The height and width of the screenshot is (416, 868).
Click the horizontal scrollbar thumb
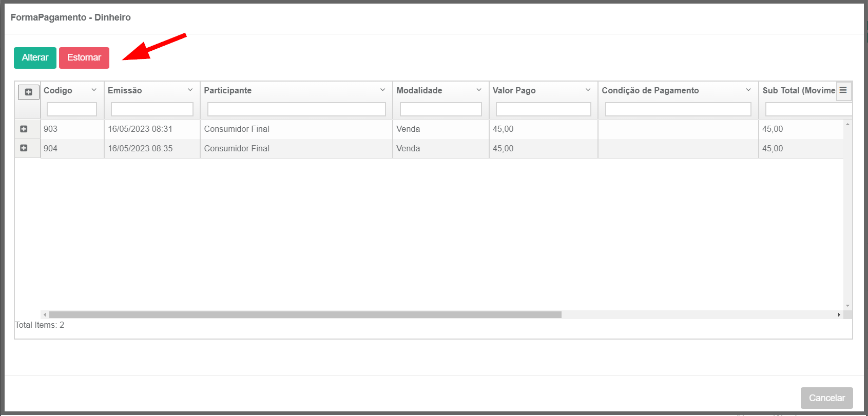point(305,314)
